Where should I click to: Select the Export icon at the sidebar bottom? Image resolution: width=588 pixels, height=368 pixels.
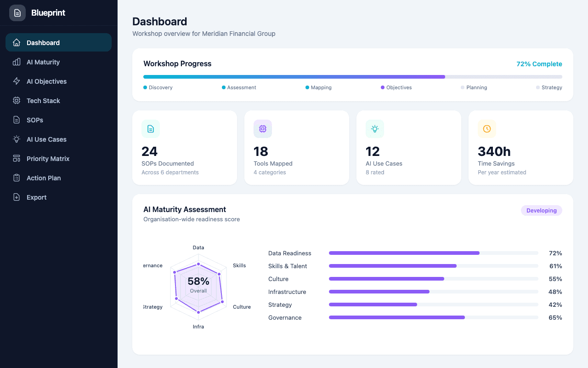tap(16, 197)
